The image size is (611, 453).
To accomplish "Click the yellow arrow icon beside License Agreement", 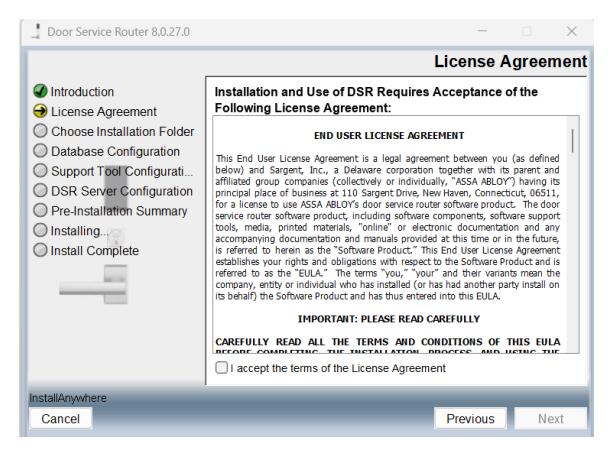I will pyautogui.click(x=40, y=111).
